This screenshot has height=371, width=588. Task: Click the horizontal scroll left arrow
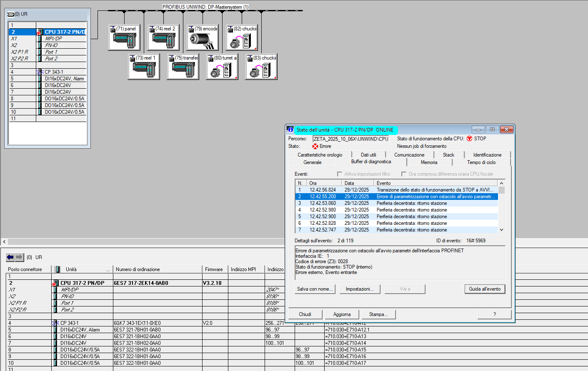(4, 242)
